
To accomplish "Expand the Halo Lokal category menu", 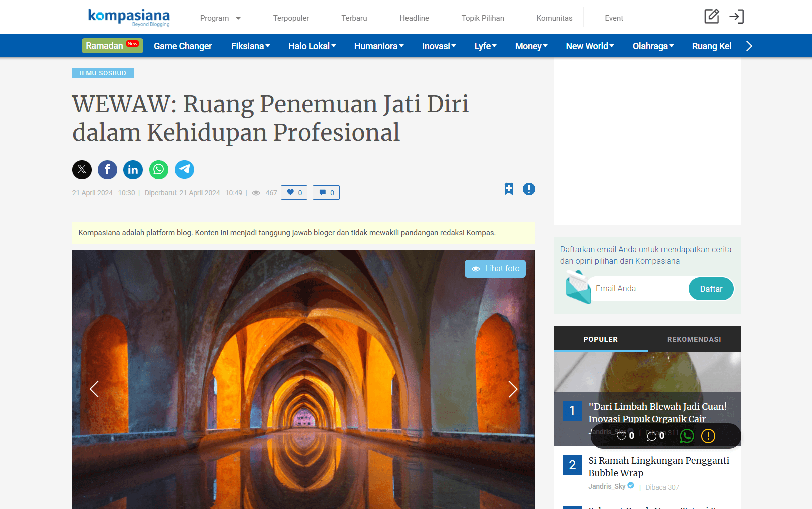I will (x=312, y=46).
